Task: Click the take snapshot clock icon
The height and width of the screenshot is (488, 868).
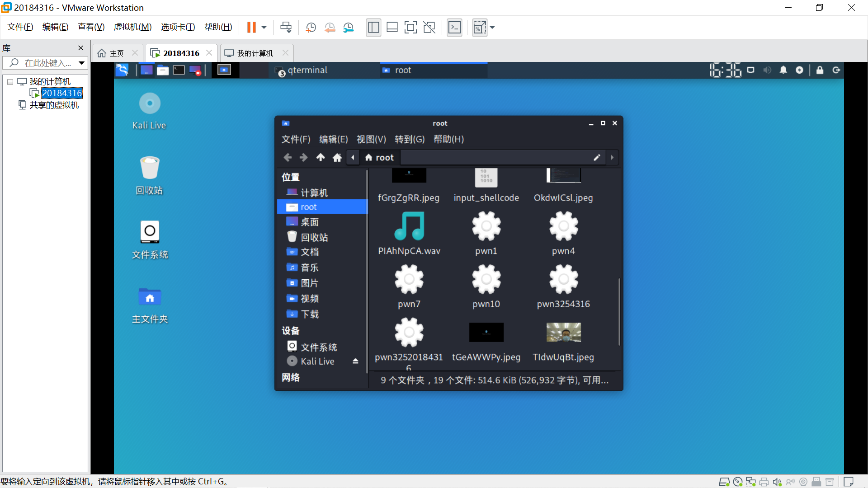Action: 311,28
